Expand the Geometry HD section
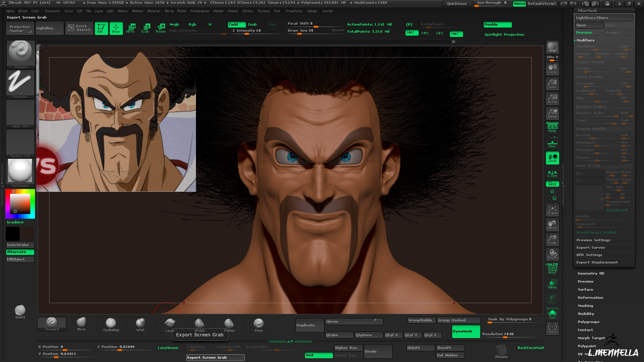 [x=591, y=274]
